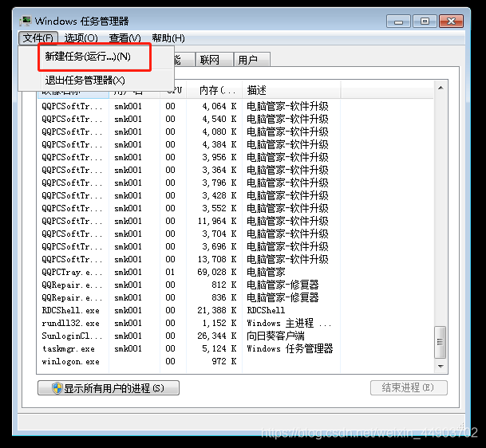Select the RDCShell.exe process
The width and height of the screenshot is (486, 448).
188,310
